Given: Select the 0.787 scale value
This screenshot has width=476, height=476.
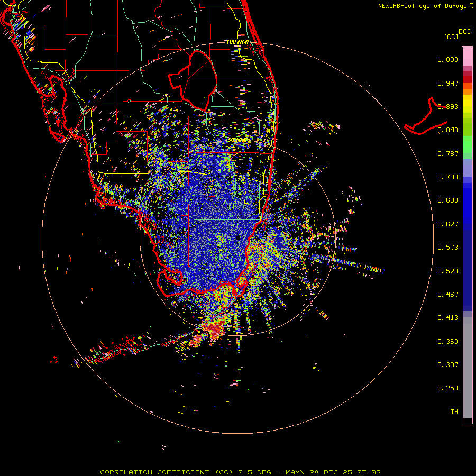Looking at the screenshot, I should pyautogui.click(x=448, y=153).
